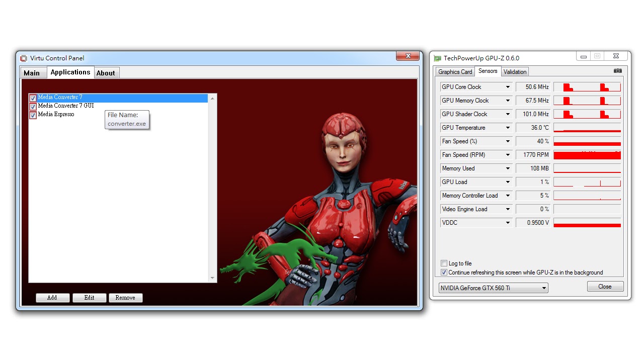The width and height of the screenshot is (644, 362).
Task: Open the VDDC sensor dropdown
Action: pos(508,223)
